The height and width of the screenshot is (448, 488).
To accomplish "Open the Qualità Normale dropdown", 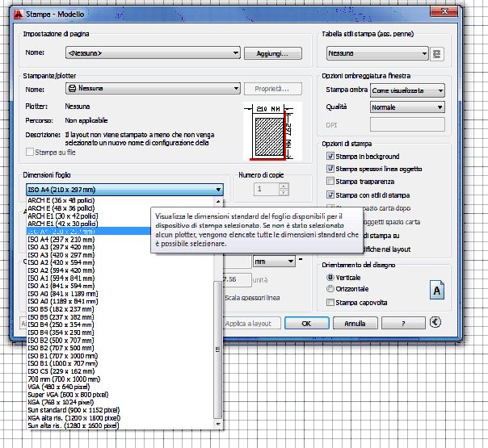I will (407, 107).
